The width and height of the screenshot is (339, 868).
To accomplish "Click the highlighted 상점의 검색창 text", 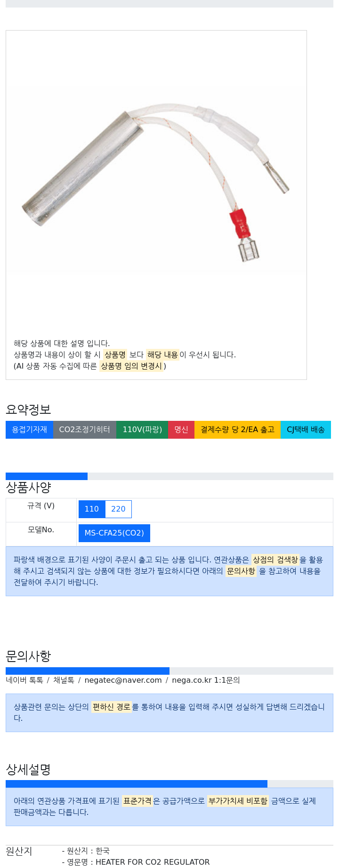I will (275, 560).
